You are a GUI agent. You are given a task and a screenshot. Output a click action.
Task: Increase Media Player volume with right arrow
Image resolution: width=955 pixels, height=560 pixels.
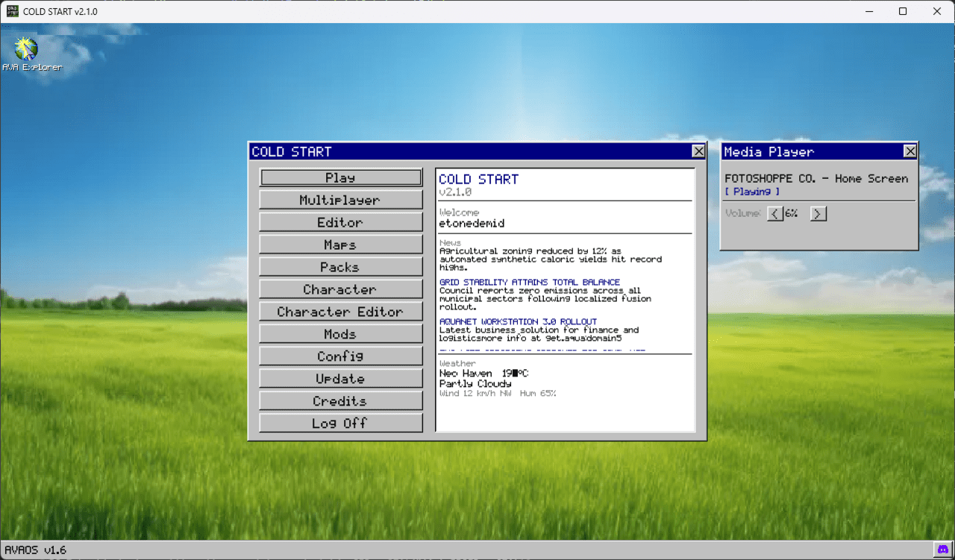click(x=818, y=214)
